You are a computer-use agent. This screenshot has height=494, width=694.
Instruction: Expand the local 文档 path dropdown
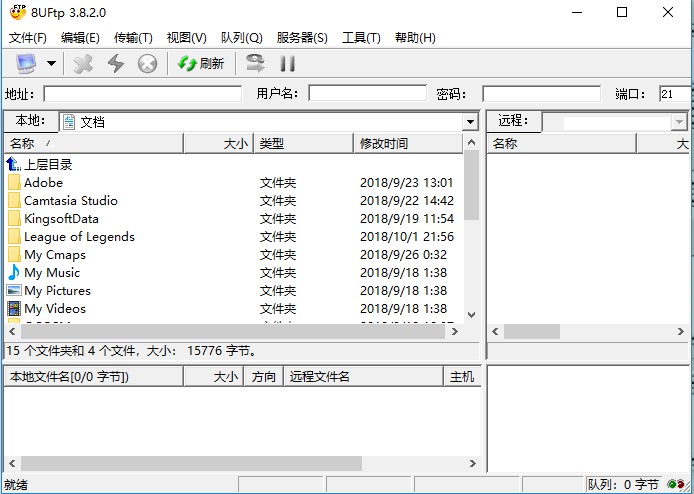[x=470, y=122]
